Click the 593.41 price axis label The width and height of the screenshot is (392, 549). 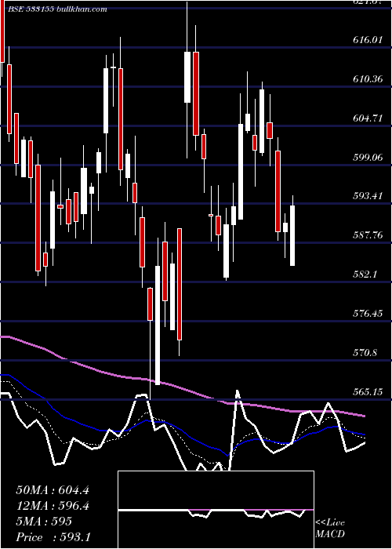(368, 196)
